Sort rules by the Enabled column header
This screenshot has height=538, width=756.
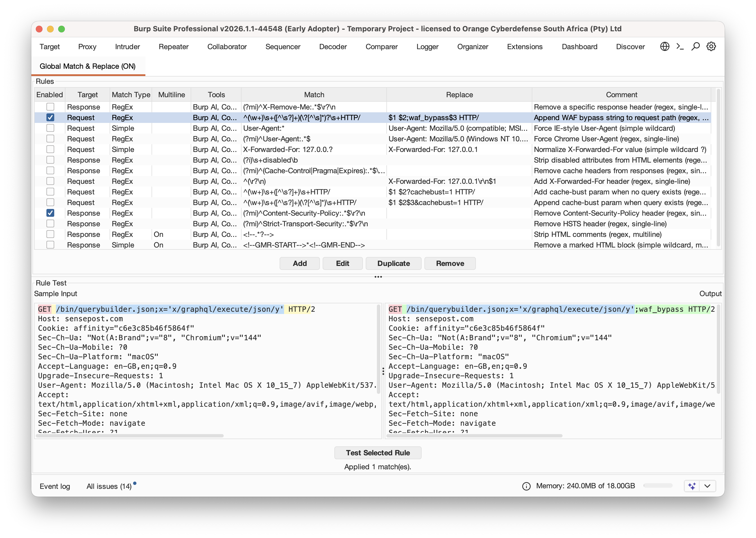(49, 95)
